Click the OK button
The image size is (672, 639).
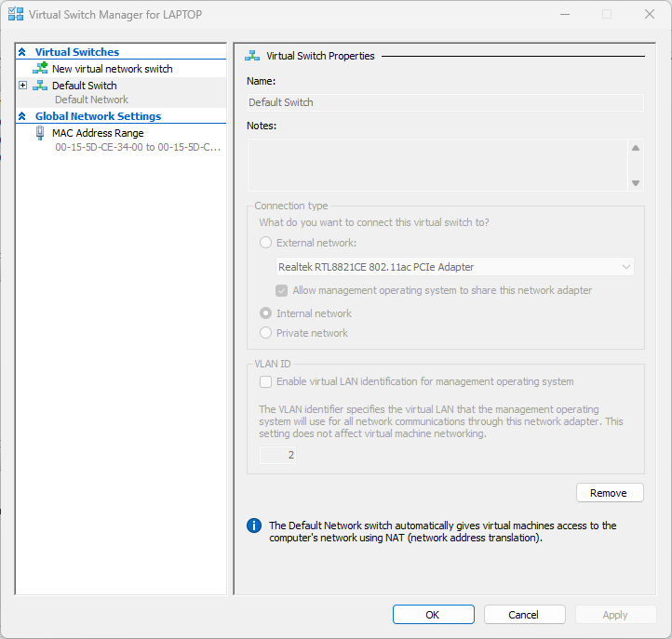point(433,615)
